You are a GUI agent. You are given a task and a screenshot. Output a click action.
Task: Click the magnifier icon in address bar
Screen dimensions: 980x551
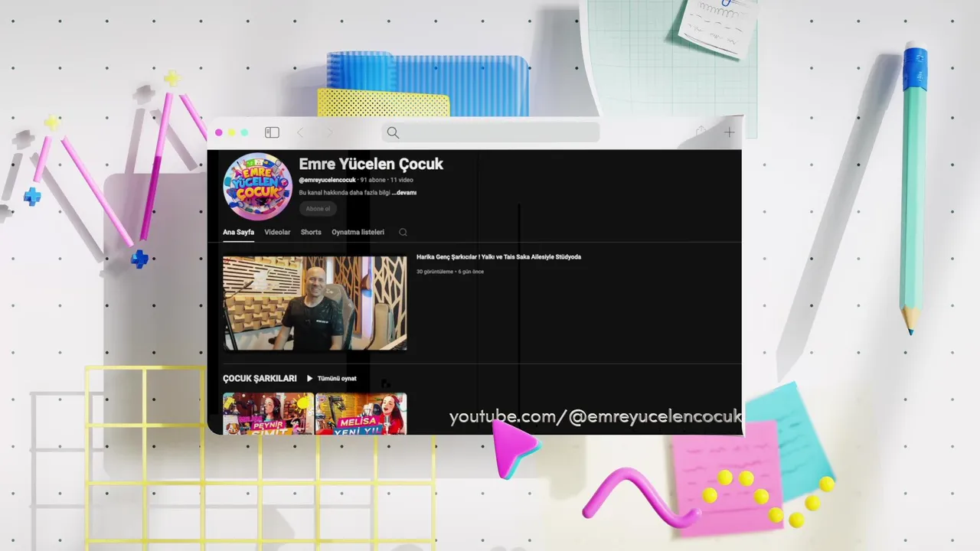393,132
